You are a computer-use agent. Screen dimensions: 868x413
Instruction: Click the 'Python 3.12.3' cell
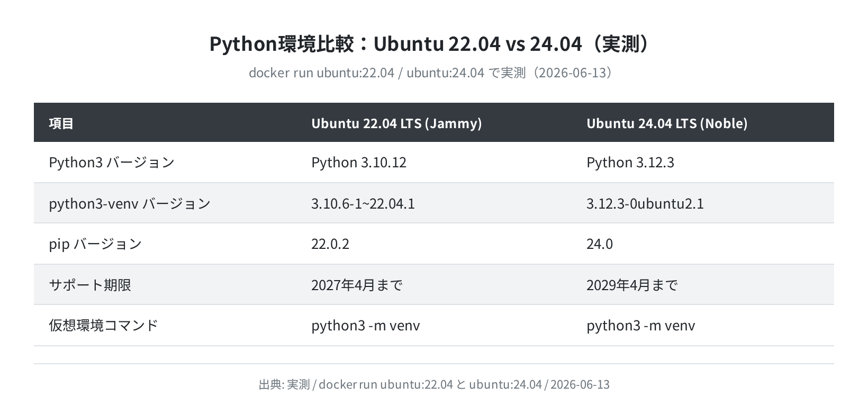[x=630, y=162]
